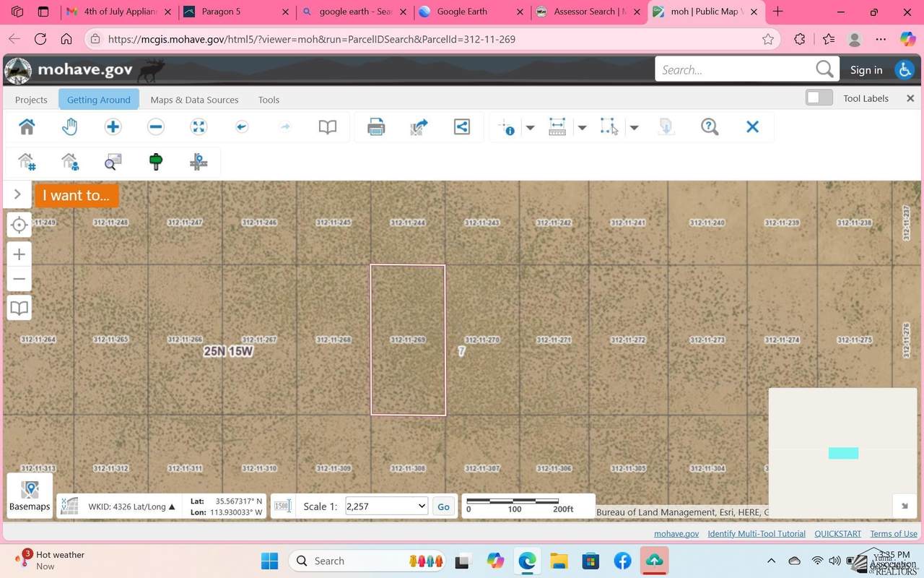This screenshot has height=578, width=924.
Task: Switch to the Maps & Data Sources tab
Action: point(194,100)
